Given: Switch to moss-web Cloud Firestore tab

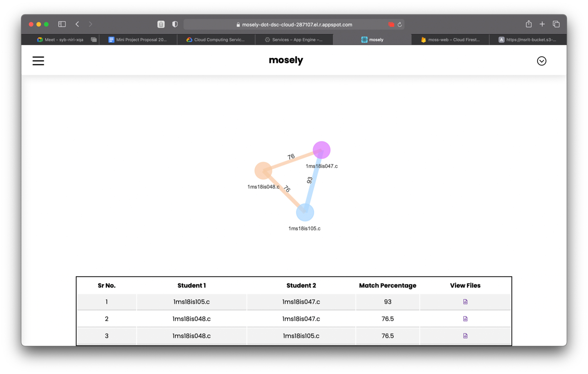Looking at the screenshot, I should pyautogui.click(x=450, y=40).
